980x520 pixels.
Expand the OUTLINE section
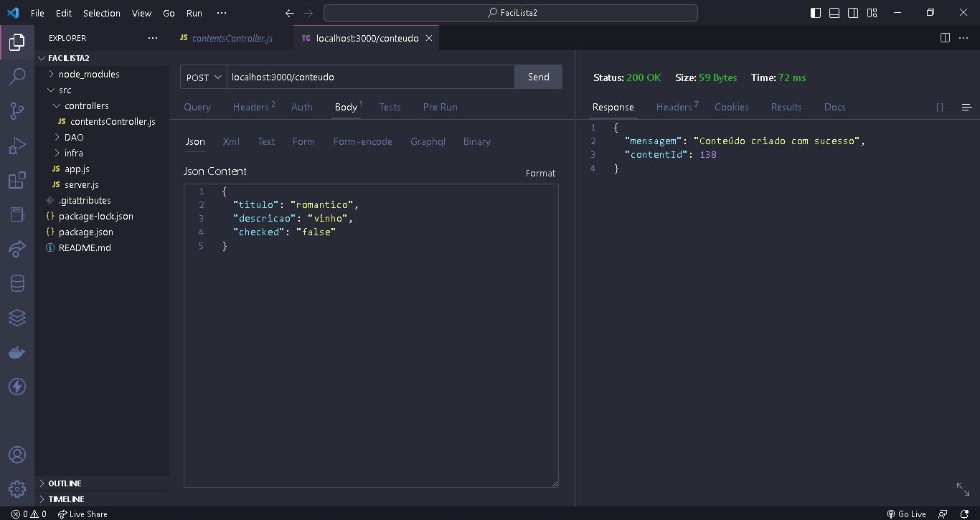(x=102, y=483)
